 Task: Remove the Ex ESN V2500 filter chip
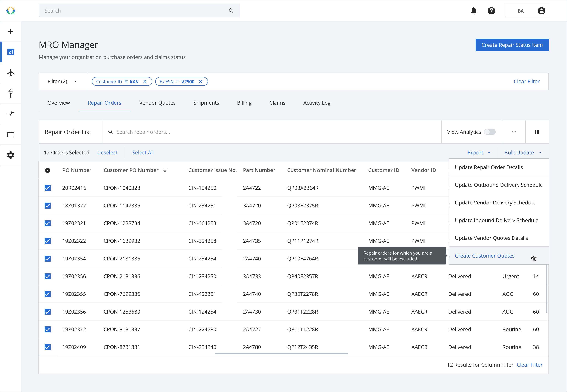[201, 82]
